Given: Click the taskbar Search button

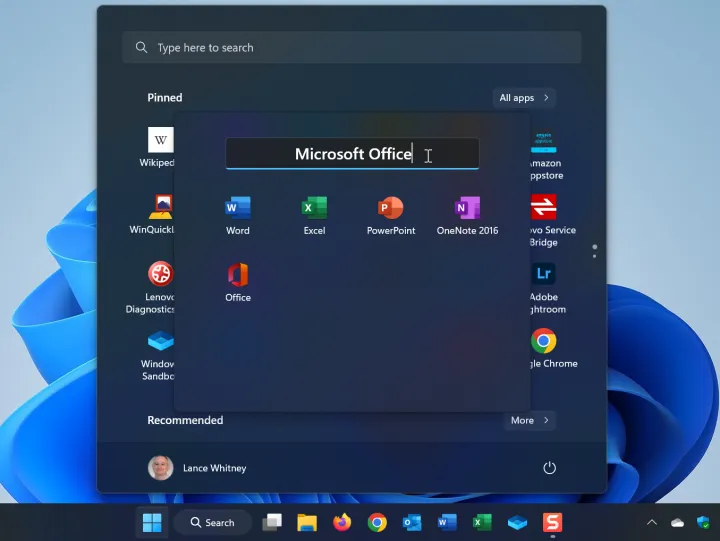Looking at the screenshot, I should point(210,522).
